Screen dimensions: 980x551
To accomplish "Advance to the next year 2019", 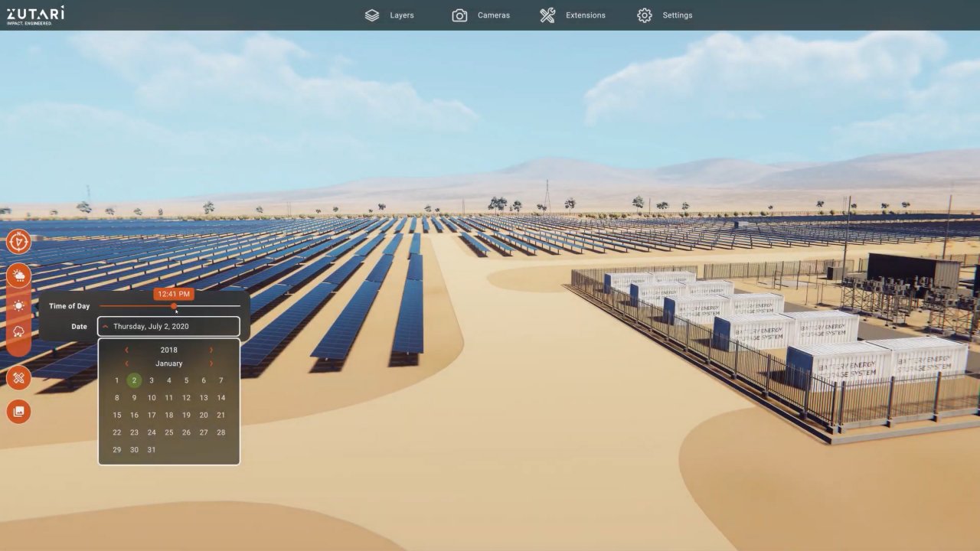I will coord(211,350).
